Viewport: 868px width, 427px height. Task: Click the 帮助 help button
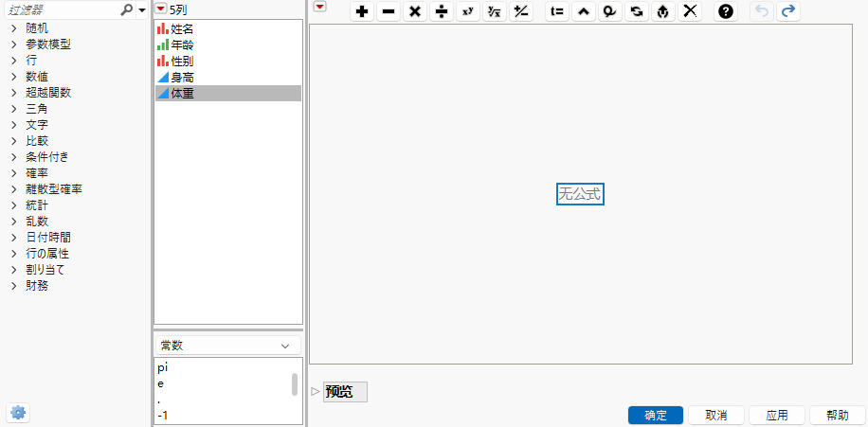tap(837, 416)
